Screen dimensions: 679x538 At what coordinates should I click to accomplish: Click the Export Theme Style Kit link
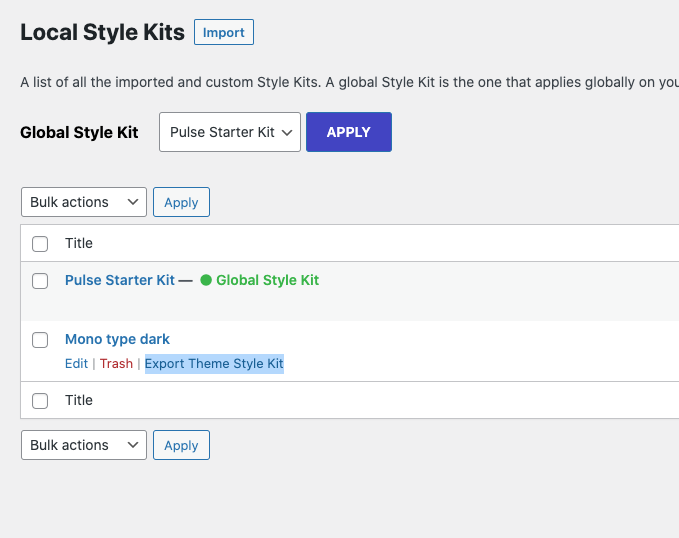point(214,363)
